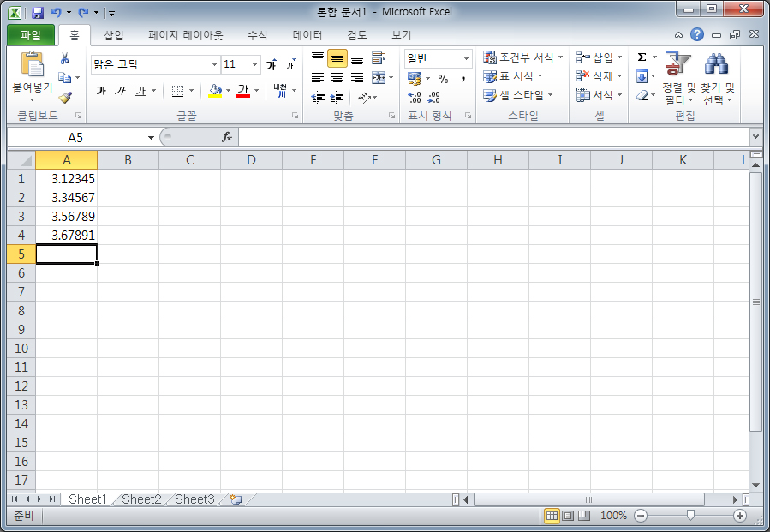
Task: Click the fill color paint bucket
Action: point(215,91)
